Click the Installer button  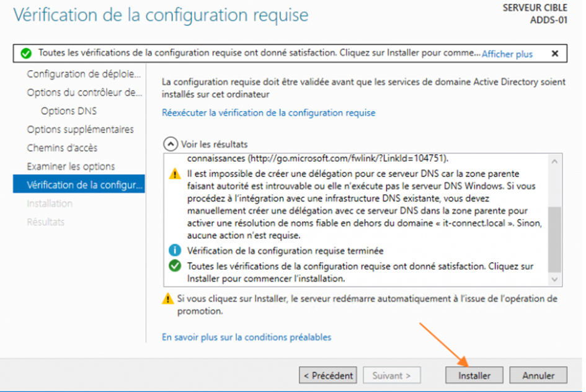[x=474, y=375]
